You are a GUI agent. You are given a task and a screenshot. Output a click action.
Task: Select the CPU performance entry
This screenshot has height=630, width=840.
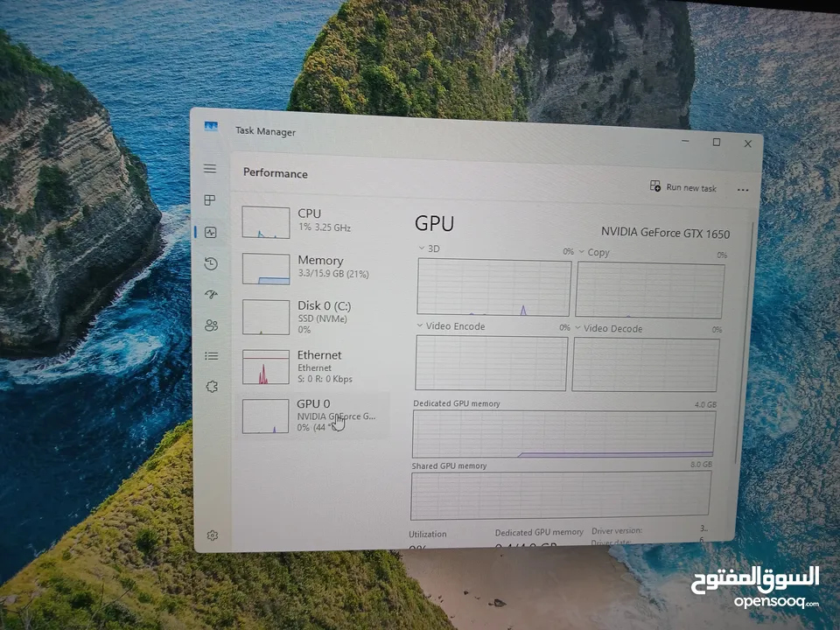(x=315, y=221)
